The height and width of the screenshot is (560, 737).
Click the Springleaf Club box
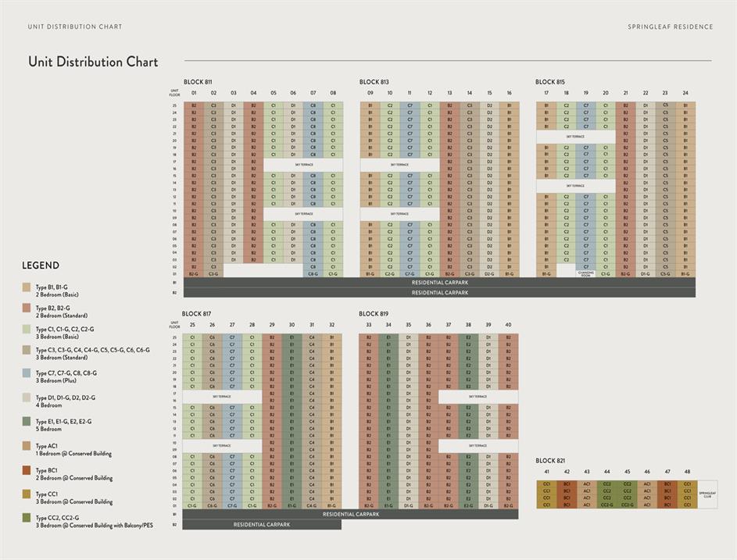click(707, 494)
